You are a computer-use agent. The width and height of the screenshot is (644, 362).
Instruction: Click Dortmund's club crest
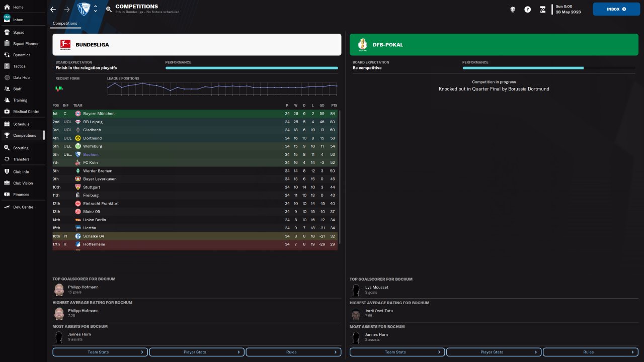point(78,138)
